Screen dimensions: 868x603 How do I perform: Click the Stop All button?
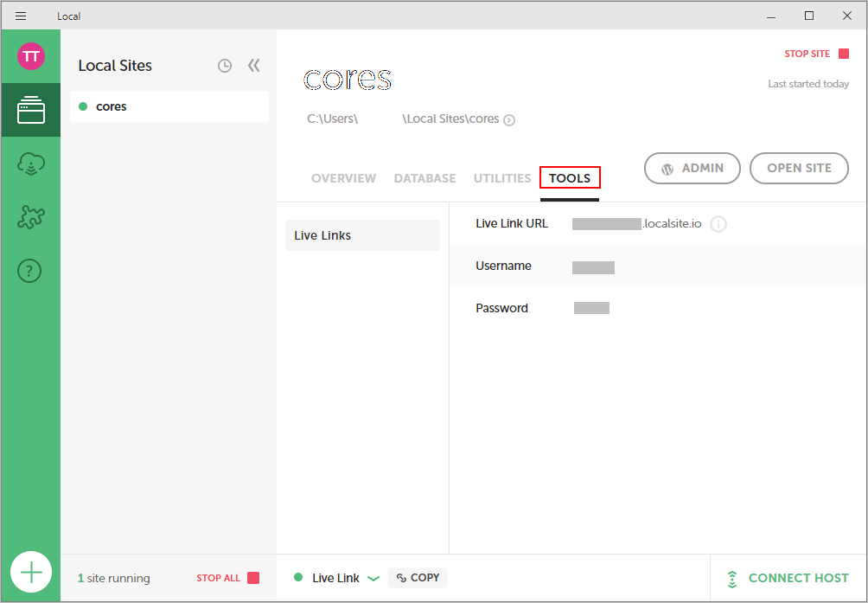click(x=228, y=578)
